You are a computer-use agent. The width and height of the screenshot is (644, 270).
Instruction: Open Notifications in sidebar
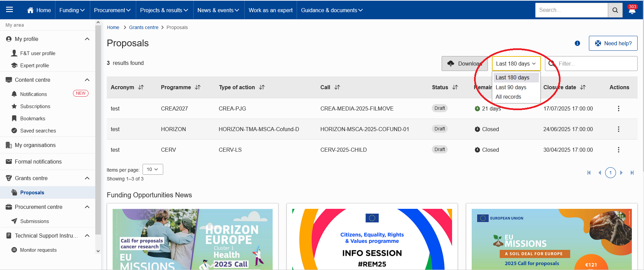[x=33, y=94]
